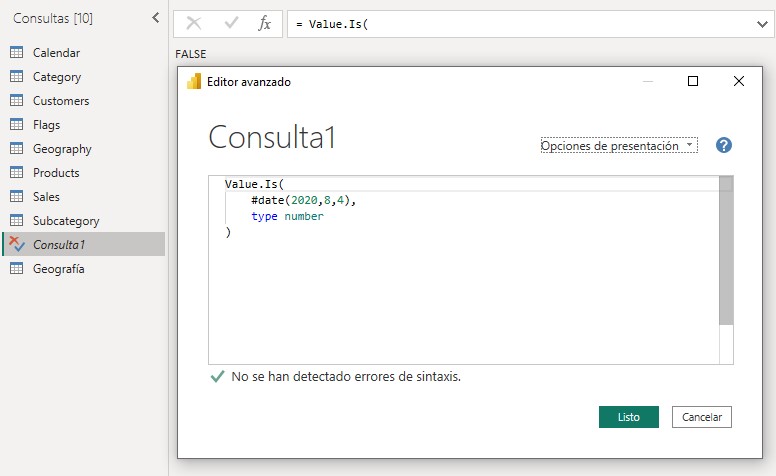Click the formula bar cancel X icon
Viewport: 776px width, 476px height.
(194, 24)
